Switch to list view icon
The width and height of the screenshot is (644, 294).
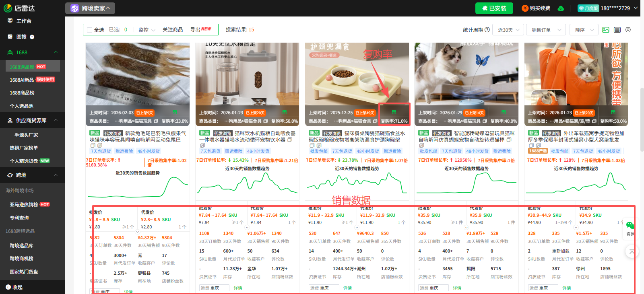(x=617, y=30)
